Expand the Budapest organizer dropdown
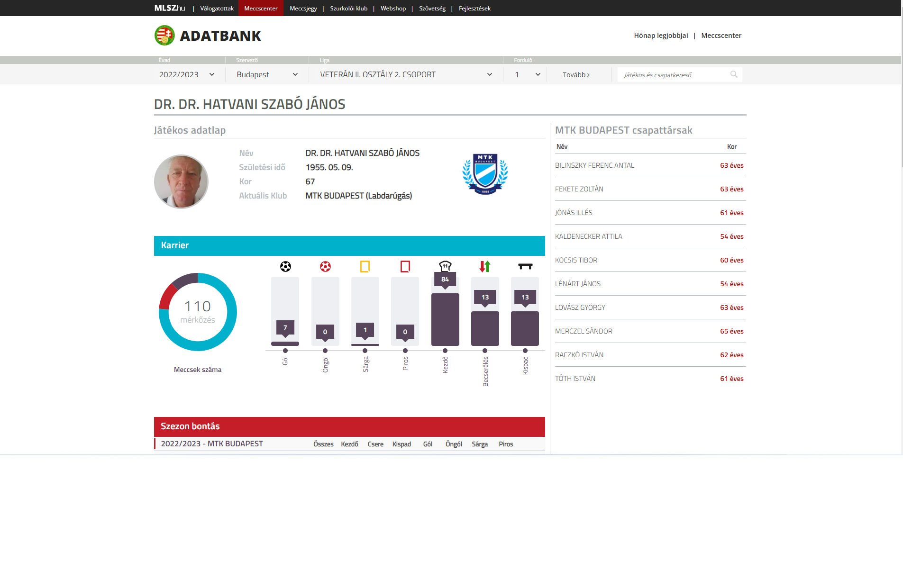 [x=267, y=75]
